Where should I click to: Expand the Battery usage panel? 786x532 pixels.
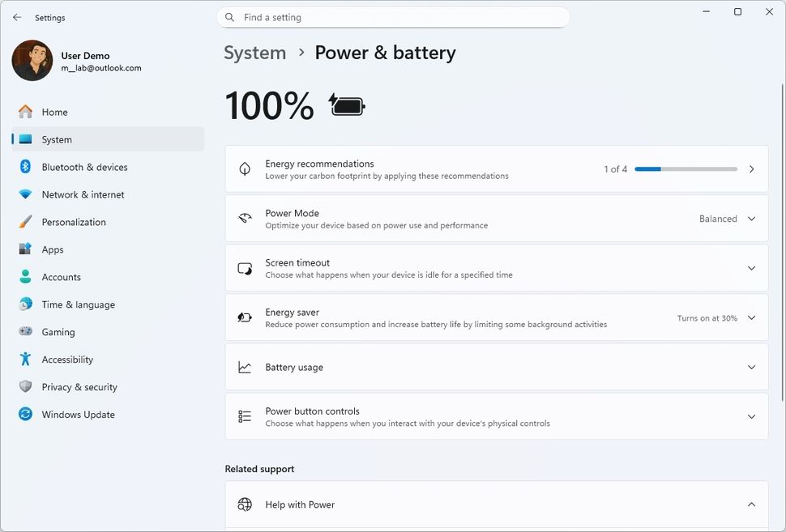pos(750,367)
